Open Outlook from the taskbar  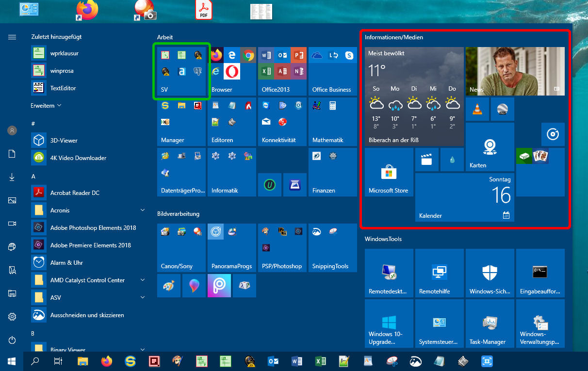[x=273, y=361]
